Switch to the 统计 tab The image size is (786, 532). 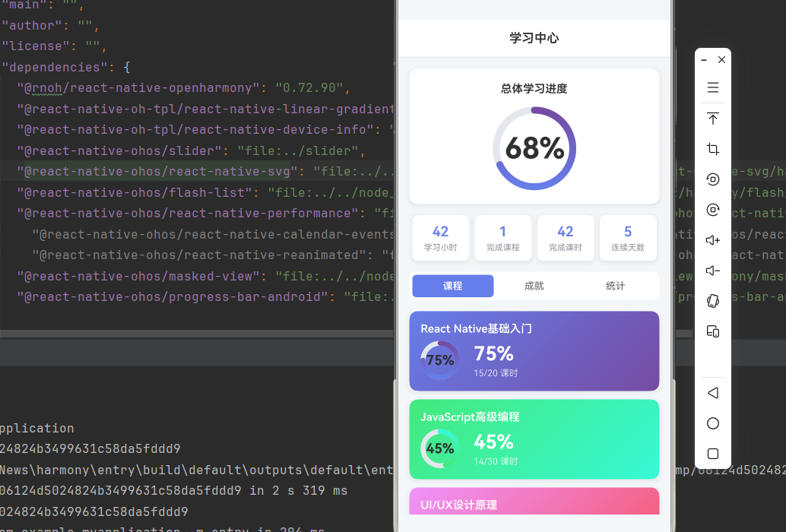point(615,286)
